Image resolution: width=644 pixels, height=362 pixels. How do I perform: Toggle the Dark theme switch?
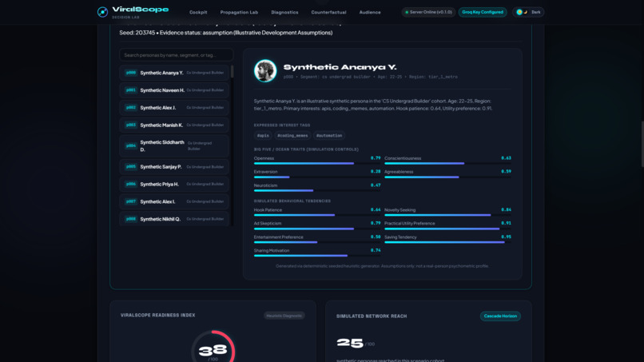pyautogui.click(x=528, y=12)
